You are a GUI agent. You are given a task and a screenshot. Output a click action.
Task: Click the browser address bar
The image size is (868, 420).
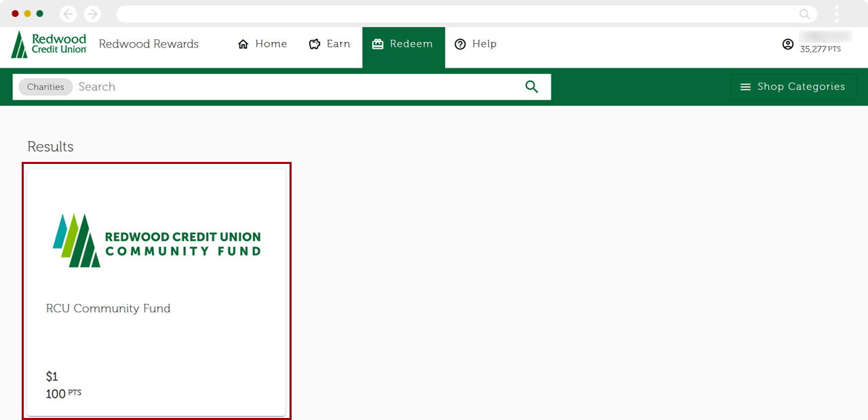467,14
